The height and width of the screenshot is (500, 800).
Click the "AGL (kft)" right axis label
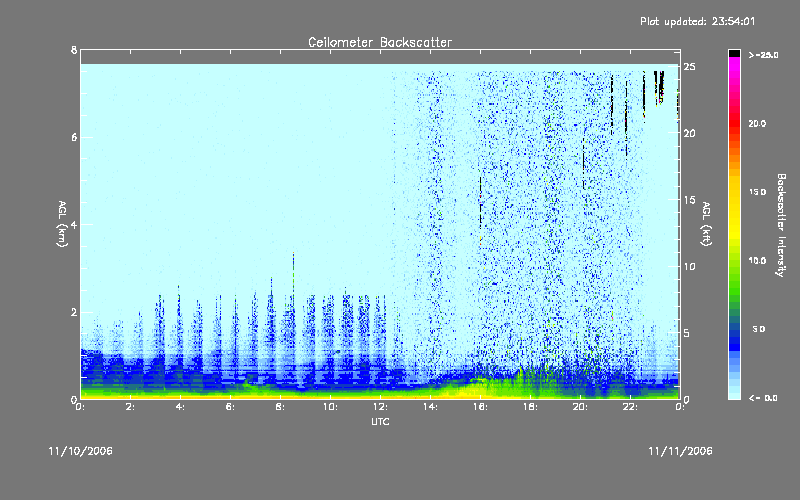(706, 224)
